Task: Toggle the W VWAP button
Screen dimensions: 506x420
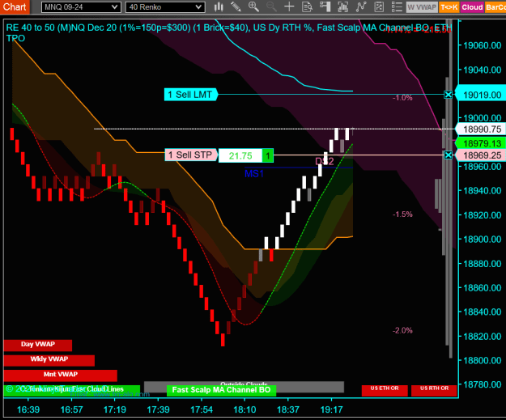Action: pyautogui.click(x=422, y=7)
